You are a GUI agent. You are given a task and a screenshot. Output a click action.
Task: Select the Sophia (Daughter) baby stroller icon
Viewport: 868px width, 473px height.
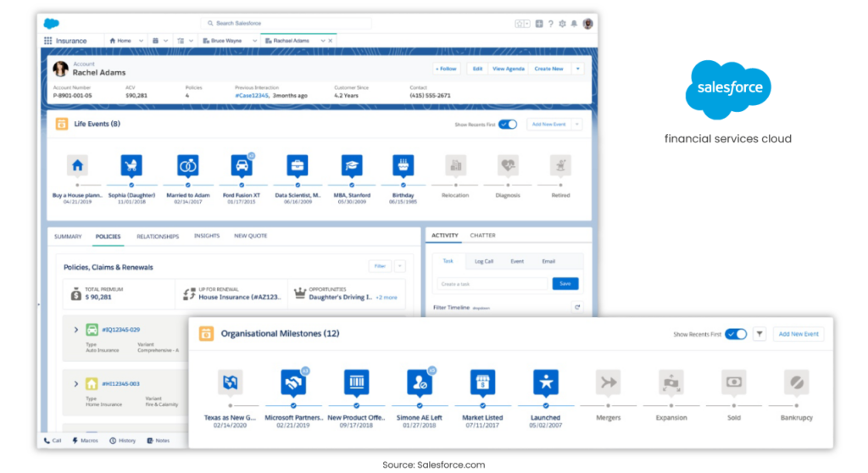click(x=131, y=165)
